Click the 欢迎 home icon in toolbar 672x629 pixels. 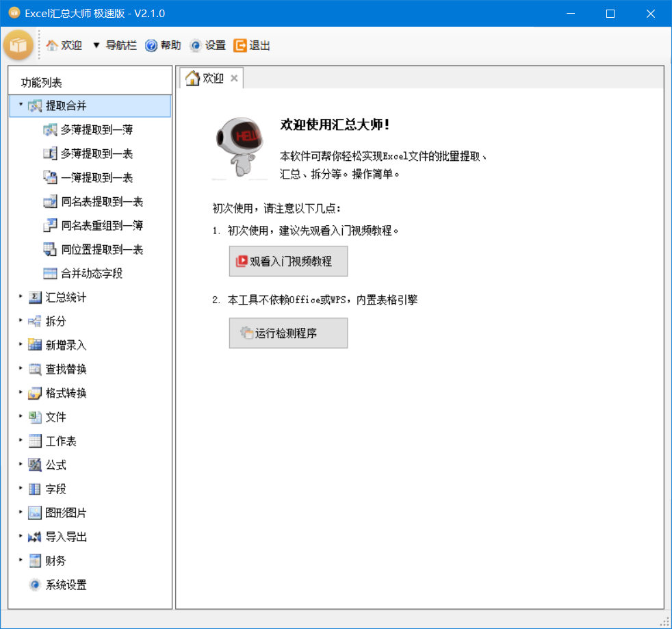(x=52, y=45)
